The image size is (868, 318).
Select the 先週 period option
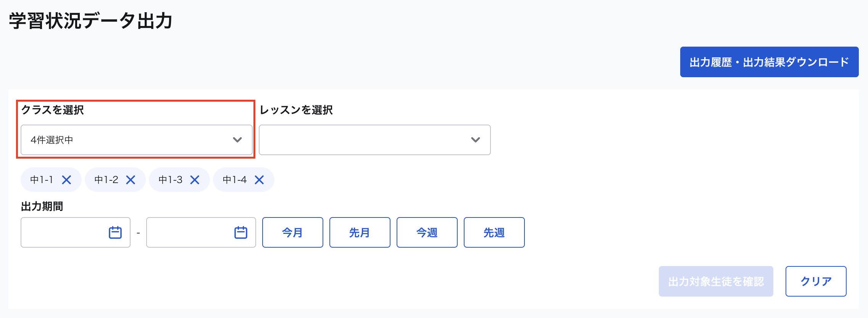[494, 232]
